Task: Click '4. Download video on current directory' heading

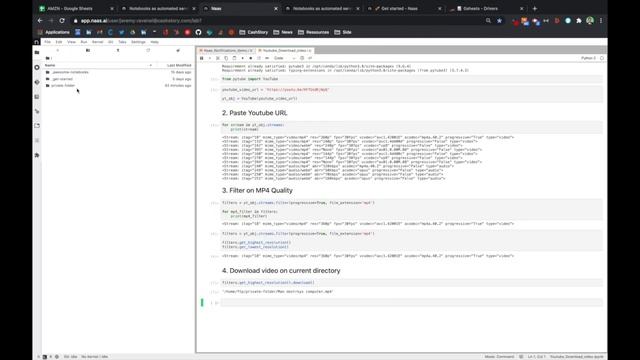Action: pyautogui.click(x=281, y=271)
